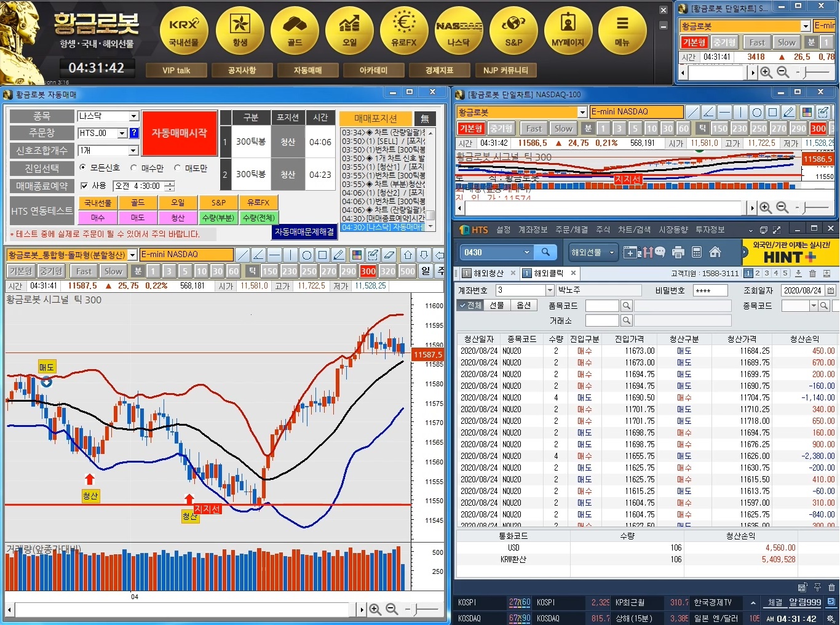The image size is (840, 625).
Task: Click the red 자동매매시작 button
Action: [180, 133]
